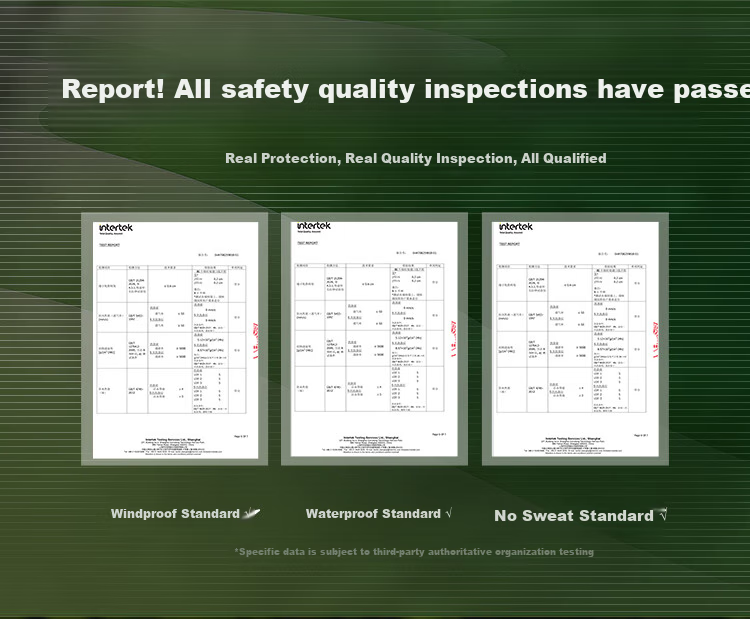
Task: Click the red stamp on the No Sweat report
Action: click(x=655, y=340)
